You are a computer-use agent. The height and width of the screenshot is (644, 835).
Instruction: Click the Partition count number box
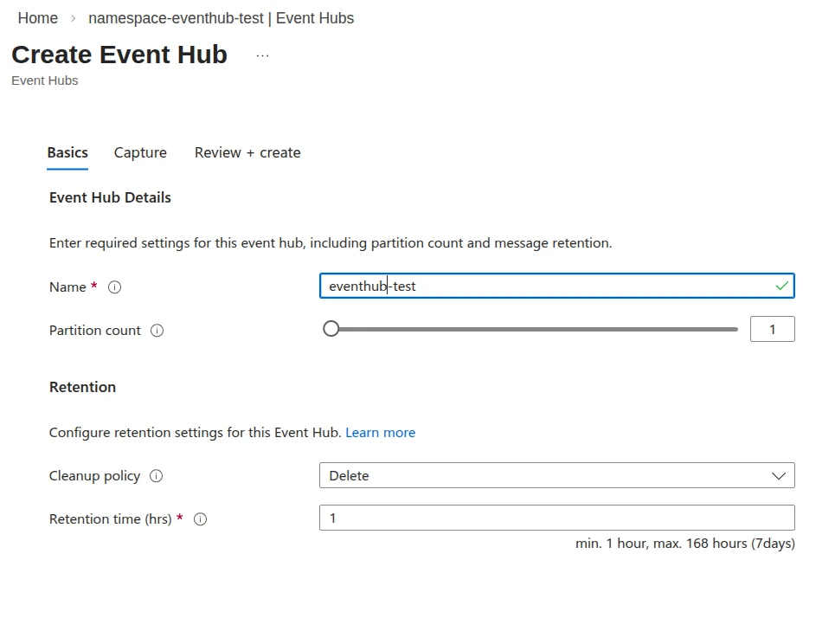point(772,330)
